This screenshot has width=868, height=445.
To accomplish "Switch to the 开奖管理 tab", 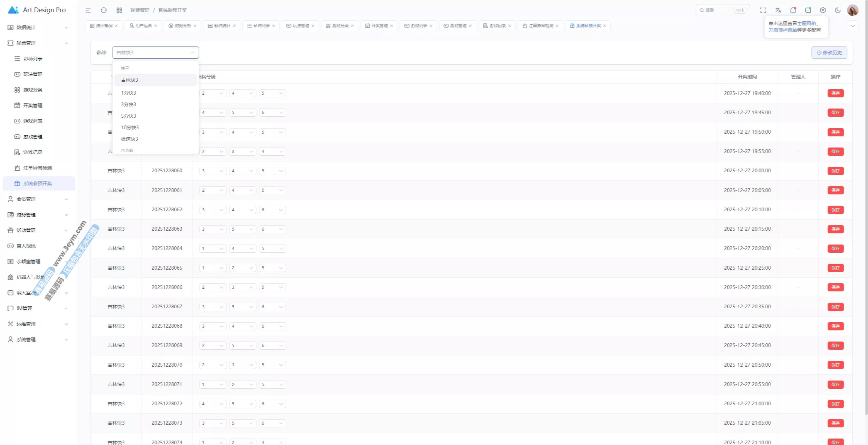I will click(379, 26).
